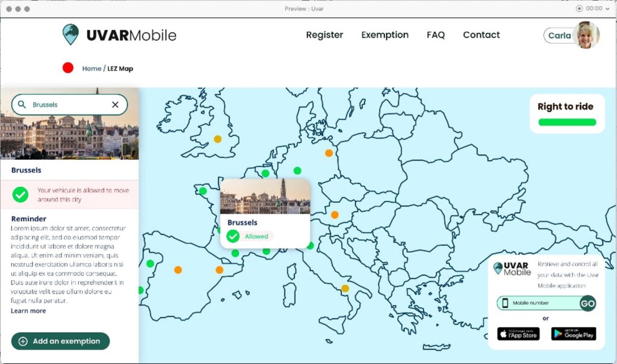Go back via the Home breadcrumb
This screenshot has height=364, width=617.
click(x=92, y=69)
